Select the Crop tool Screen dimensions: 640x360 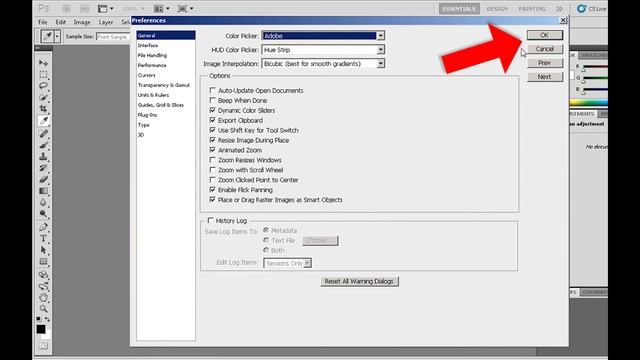[x=43, y=109]
